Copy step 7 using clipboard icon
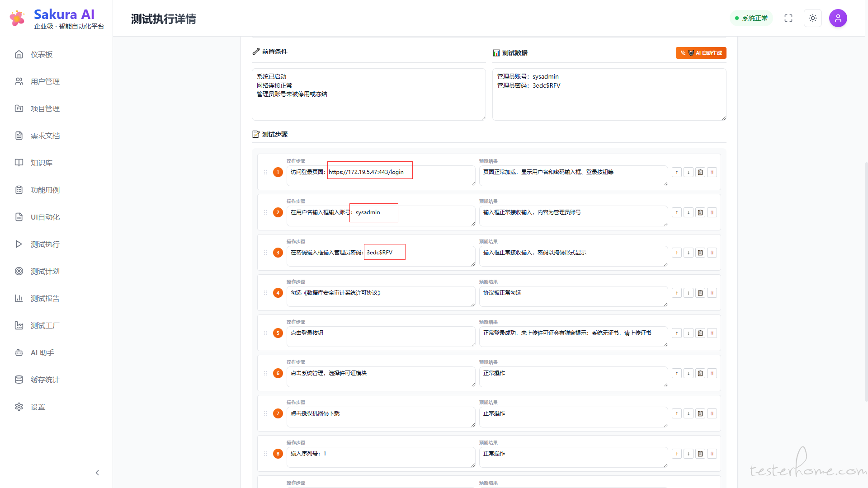The height and width of the screenshot is (488, 868). tap(700, 413)
